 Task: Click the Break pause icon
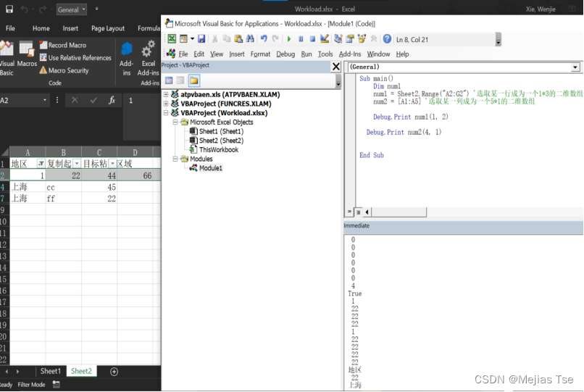tap(301, 38)
